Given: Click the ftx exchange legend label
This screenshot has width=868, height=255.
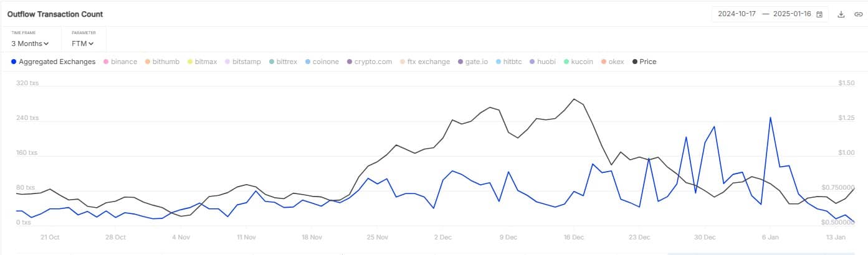Looking at the screenshot, I should [428, 62].
